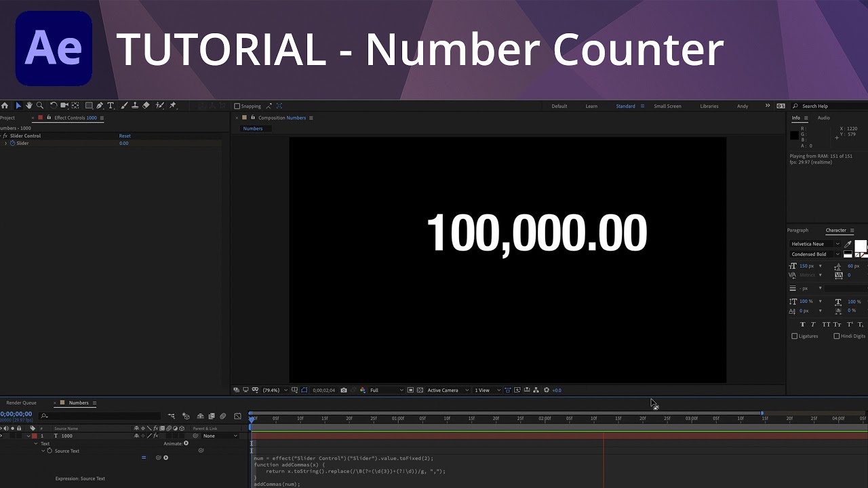Toggle the enable expression equals sign
The image size is (868, 488).
143,457
